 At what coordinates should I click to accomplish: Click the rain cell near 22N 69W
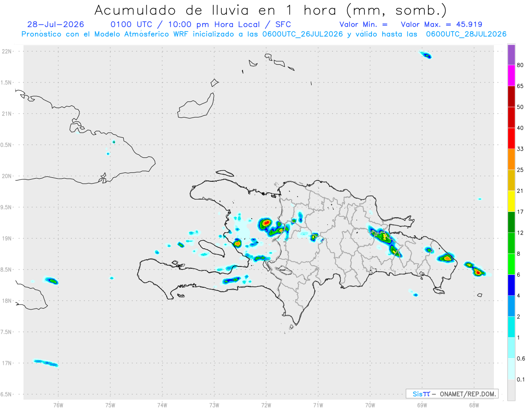pos(426,55)
